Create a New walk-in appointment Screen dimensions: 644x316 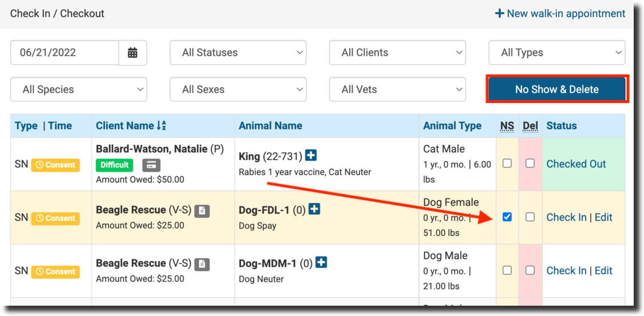560,13
